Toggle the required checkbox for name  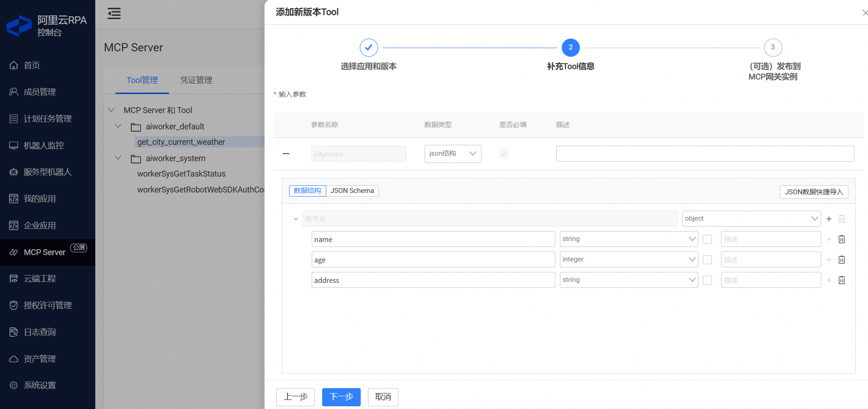coord(707,239)
